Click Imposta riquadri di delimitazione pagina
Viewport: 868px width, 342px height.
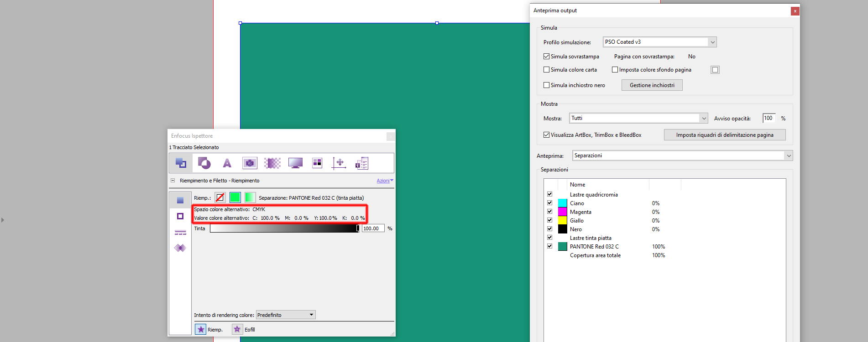(725, 135)
